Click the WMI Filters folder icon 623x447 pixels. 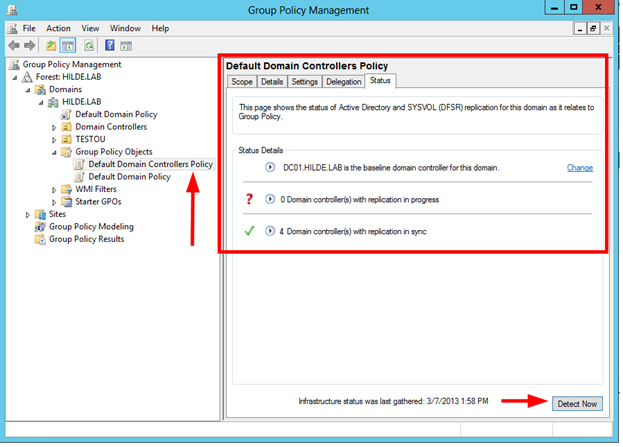66,189
